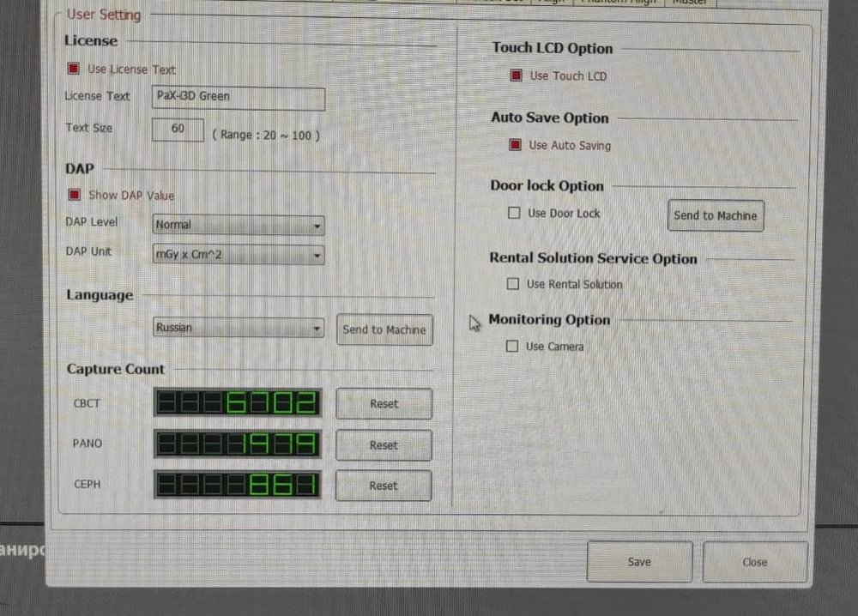858x616 pixels.
Task: Click the CBCT counter display 6702
Action: [238, 402]
